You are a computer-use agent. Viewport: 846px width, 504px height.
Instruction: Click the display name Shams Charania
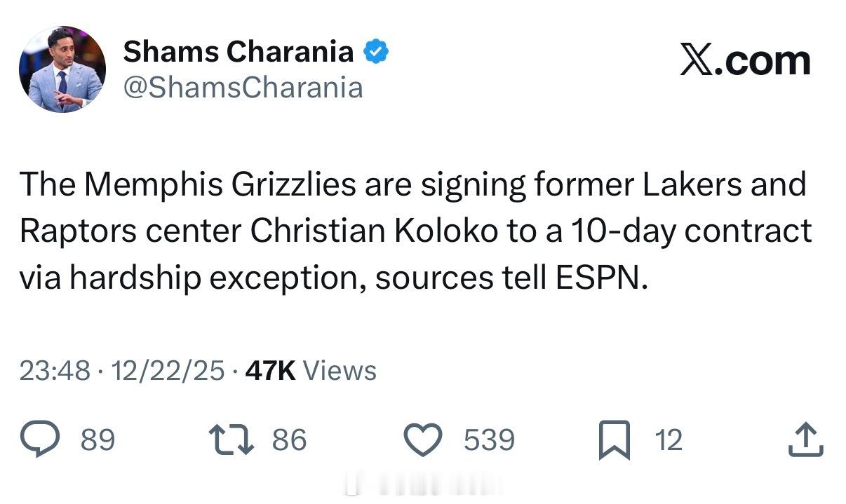click(x=239, y=51)
